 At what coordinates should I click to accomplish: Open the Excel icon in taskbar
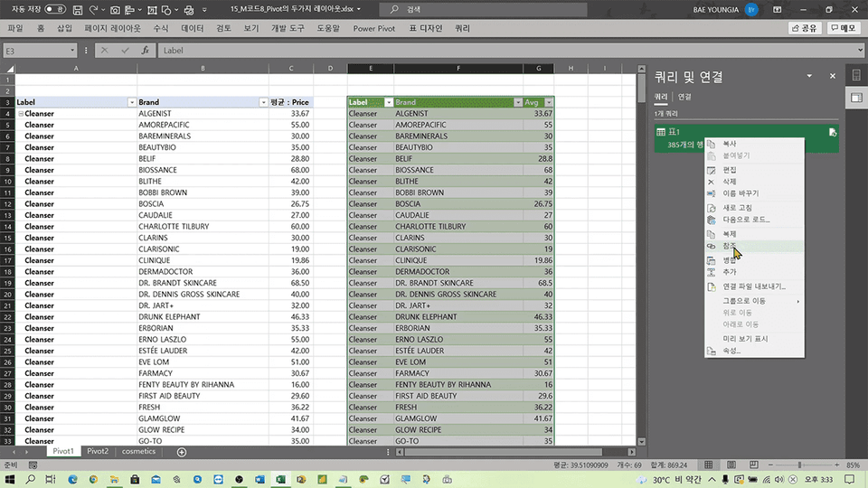[280, 479]
